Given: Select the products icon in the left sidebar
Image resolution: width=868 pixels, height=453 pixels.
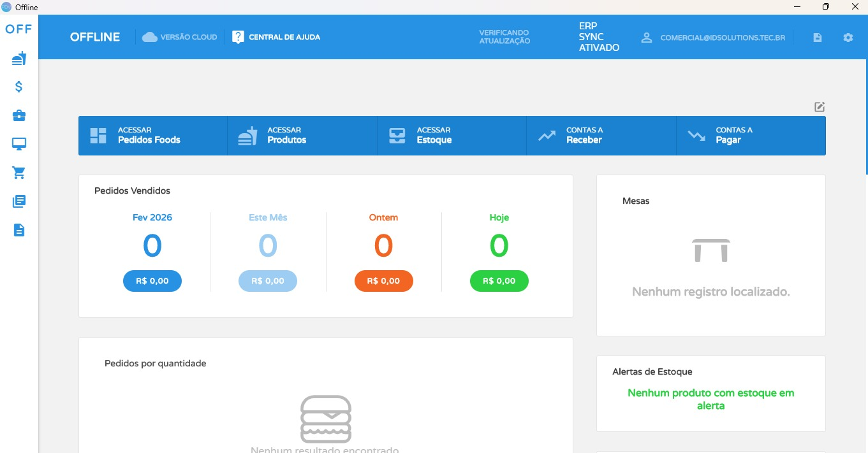Looking at the screenshot, I should 18,58.
